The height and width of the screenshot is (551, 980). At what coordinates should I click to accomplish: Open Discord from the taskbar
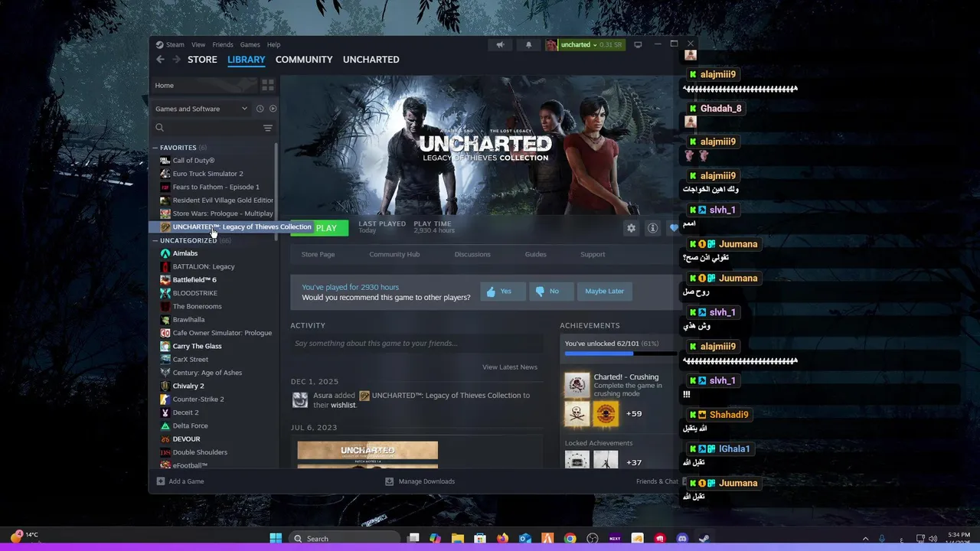pyautogui.click(x=681, y=539)
